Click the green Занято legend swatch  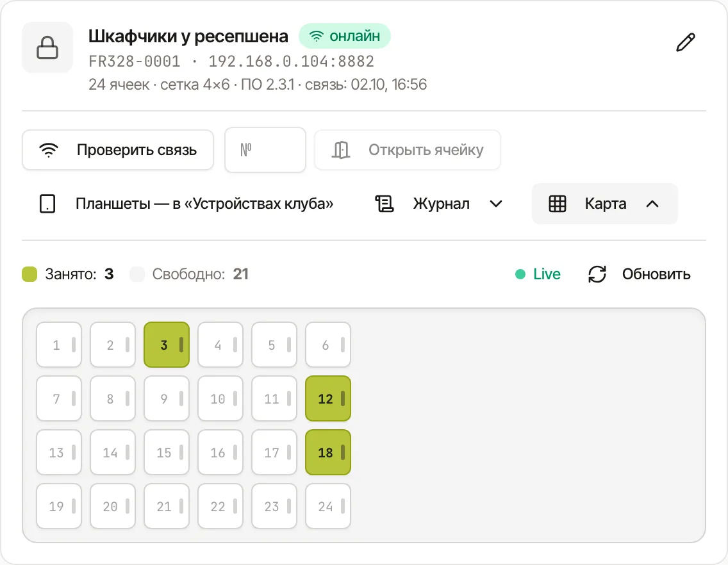point(29,274)
